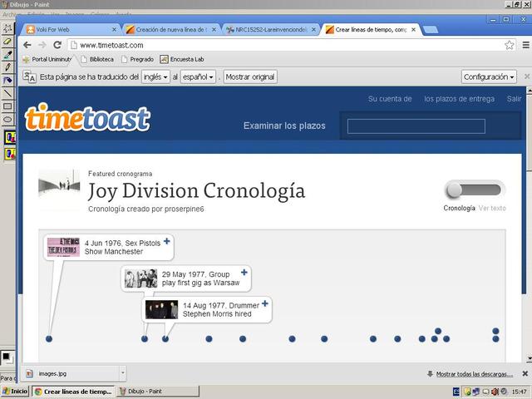The image size is (532, 399).
Task: Select transparent background option in Paint
Action: pyautogui.click(x=10, y=154)
